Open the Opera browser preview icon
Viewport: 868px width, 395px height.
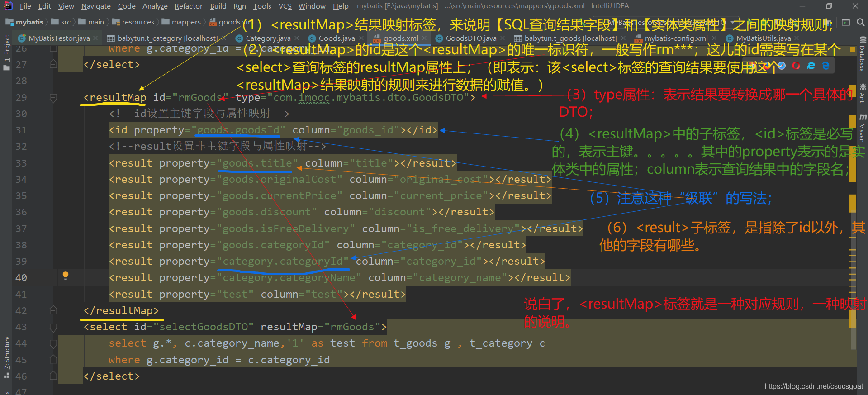pyautogui.click(x=796, y=66)
